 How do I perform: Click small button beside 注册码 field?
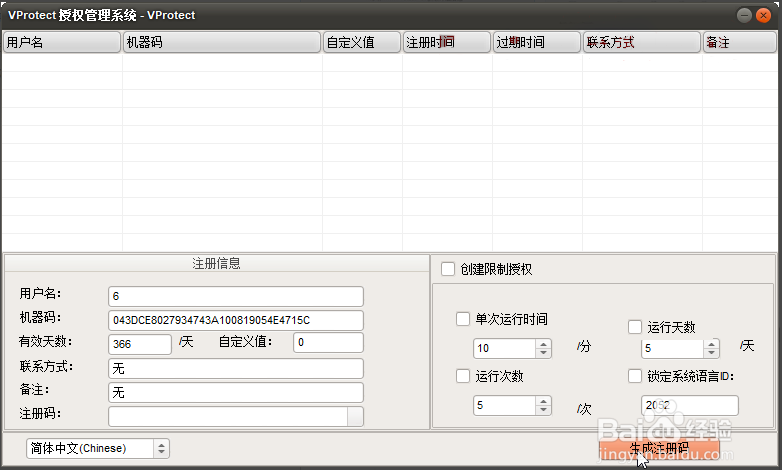point(356,416)
